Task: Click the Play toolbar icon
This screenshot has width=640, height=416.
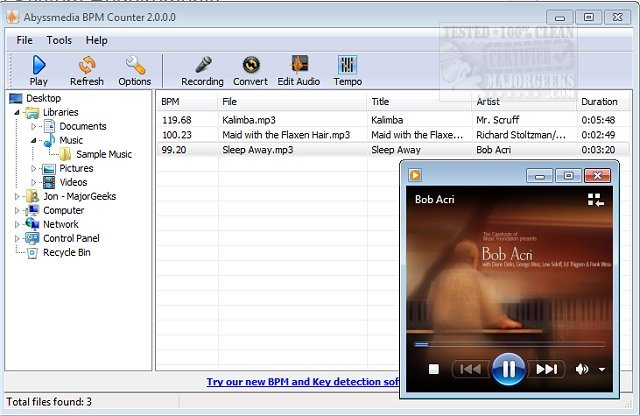Action: click(x=39, y=70)
